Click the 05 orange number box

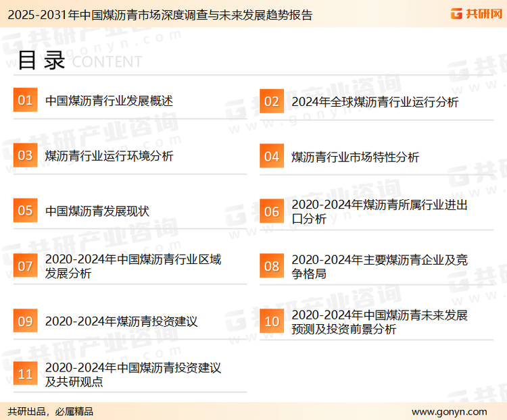(x=25, y=211)
